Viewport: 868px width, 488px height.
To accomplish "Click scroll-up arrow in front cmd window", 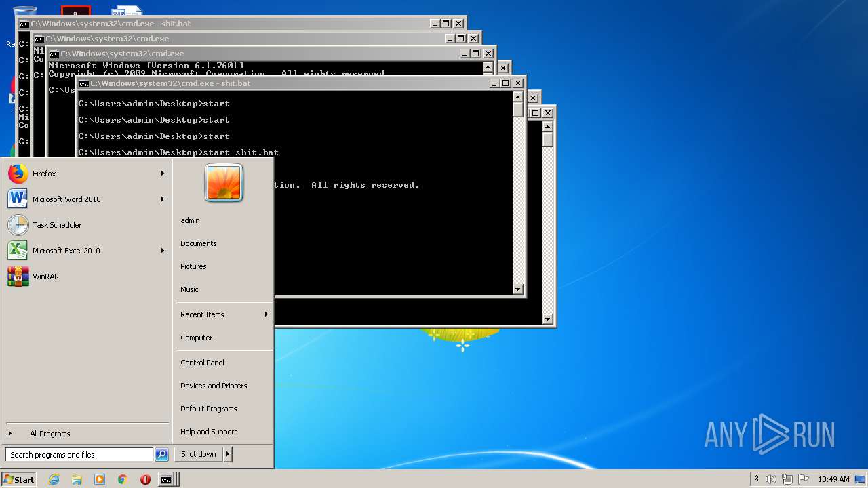I will [518, 97].
